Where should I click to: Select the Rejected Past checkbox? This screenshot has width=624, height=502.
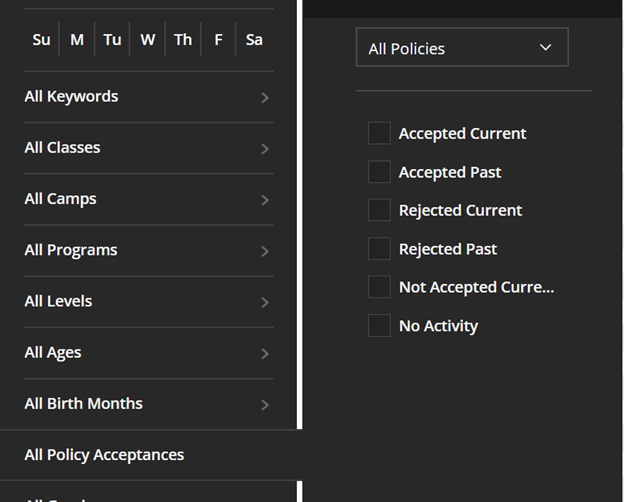[x=379, y=248]
